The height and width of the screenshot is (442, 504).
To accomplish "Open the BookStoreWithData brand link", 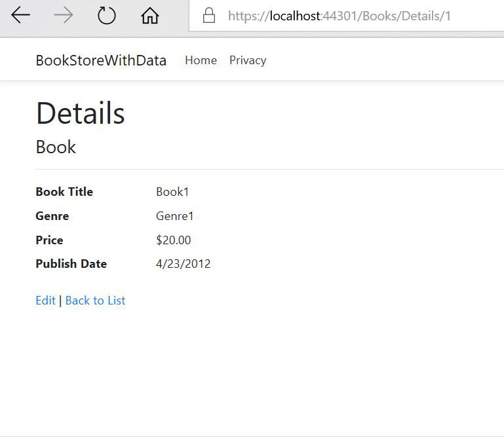I will click(x=101, y=60).
